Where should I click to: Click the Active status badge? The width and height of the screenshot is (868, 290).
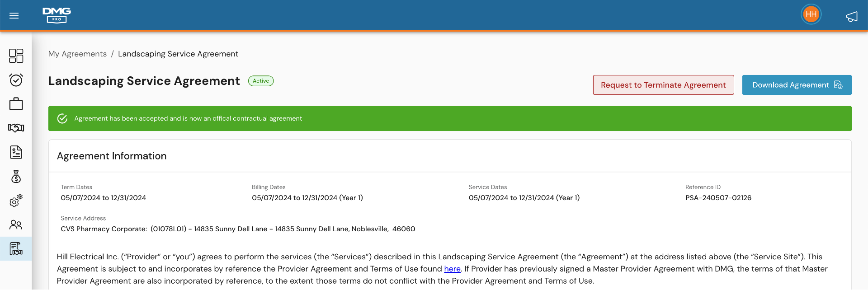[x=261, y=81]
